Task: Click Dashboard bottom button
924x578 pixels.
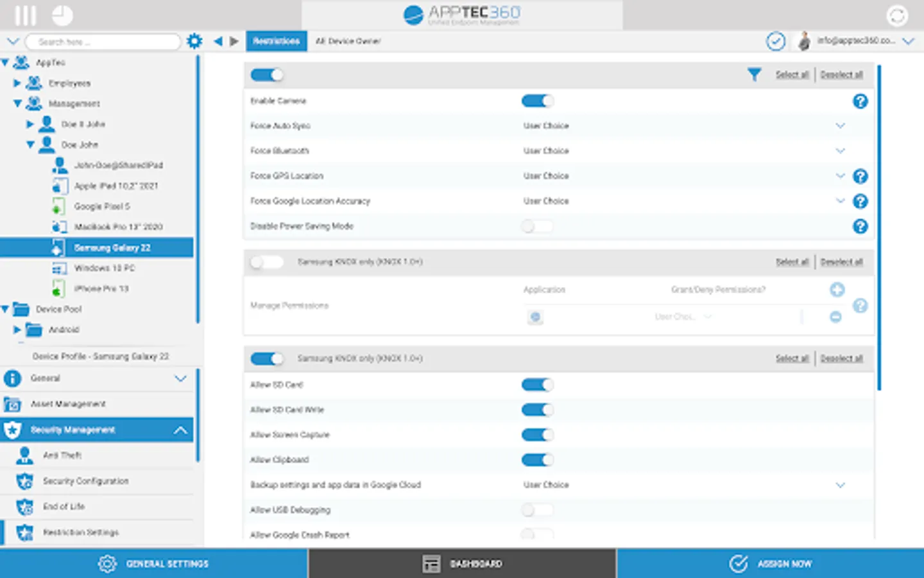Action: point(462,563)
